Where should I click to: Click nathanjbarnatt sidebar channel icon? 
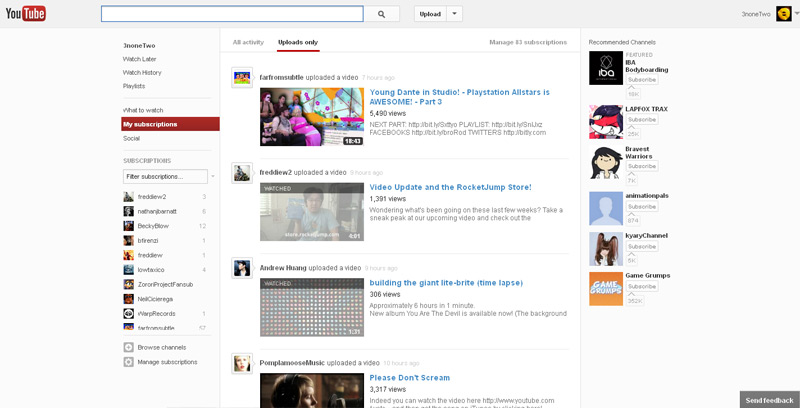pyautogui.click(x=129, y=211)
